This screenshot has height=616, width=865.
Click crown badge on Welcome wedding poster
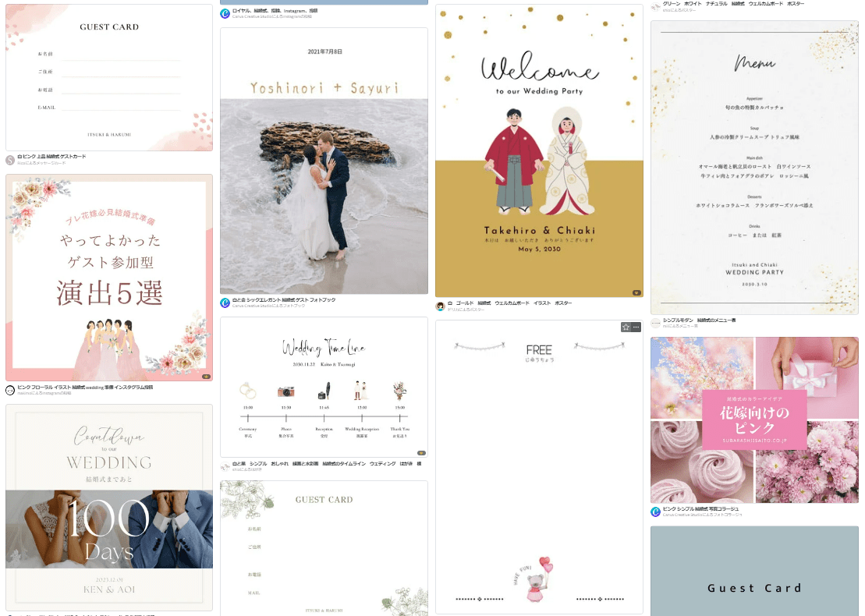[636, 292]
